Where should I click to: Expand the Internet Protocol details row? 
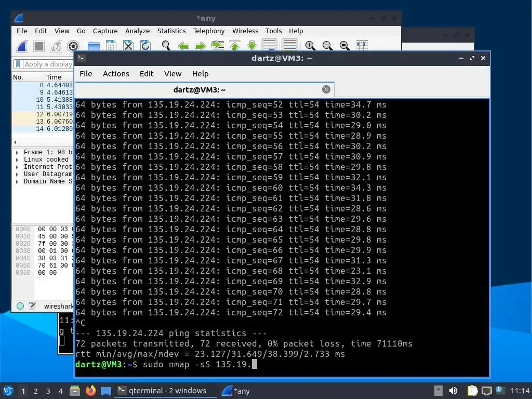17,167
